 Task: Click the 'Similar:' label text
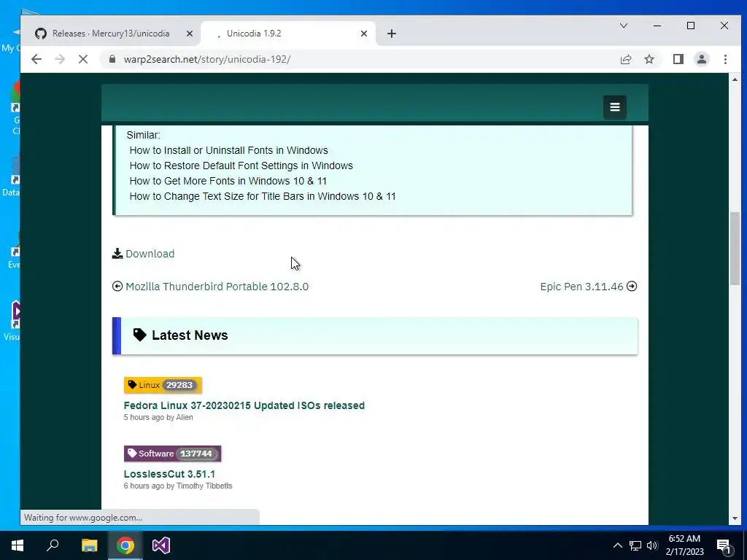pyautogui.click(x=144, y=135)
